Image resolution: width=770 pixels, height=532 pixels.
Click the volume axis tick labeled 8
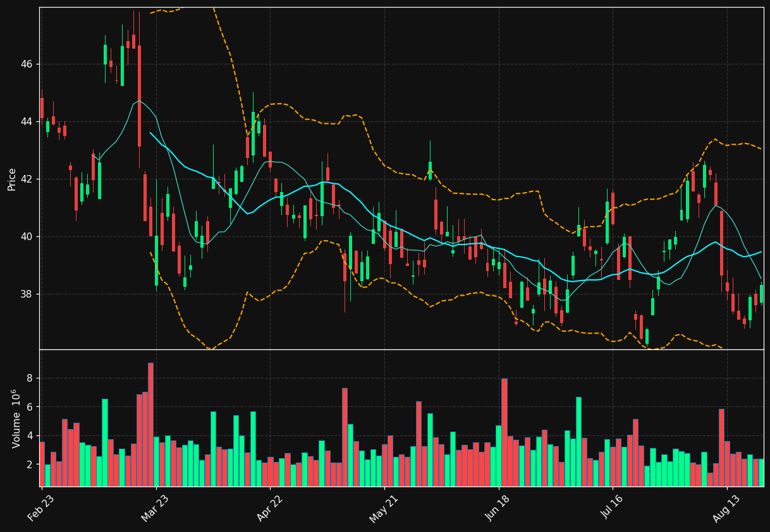click(x=30, y=378)
